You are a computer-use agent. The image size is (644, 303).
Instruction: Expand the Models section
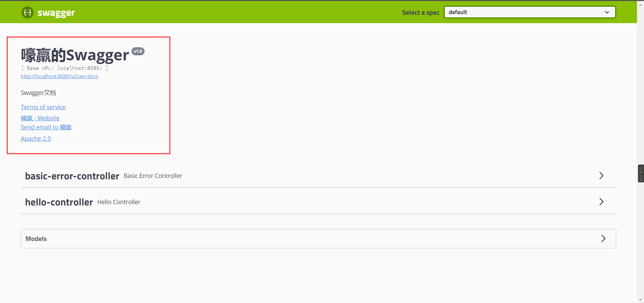click(x=318, y=239)
